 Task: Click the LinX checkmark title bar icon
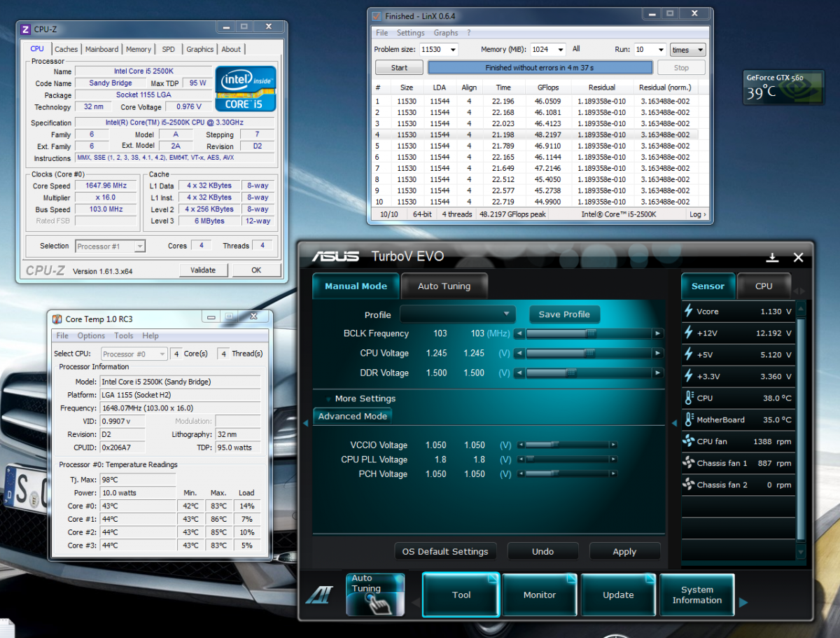point(376,15)
